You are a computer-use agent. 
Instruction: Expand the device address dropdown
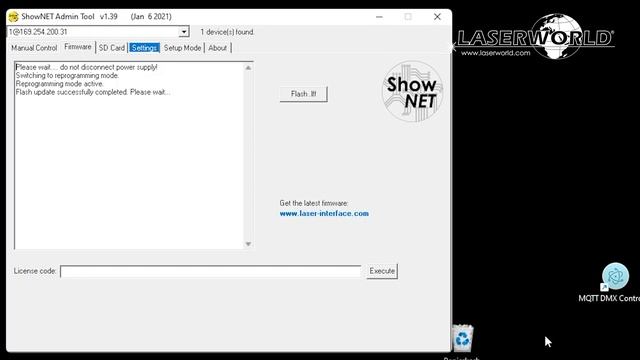(x=184, y=32)
